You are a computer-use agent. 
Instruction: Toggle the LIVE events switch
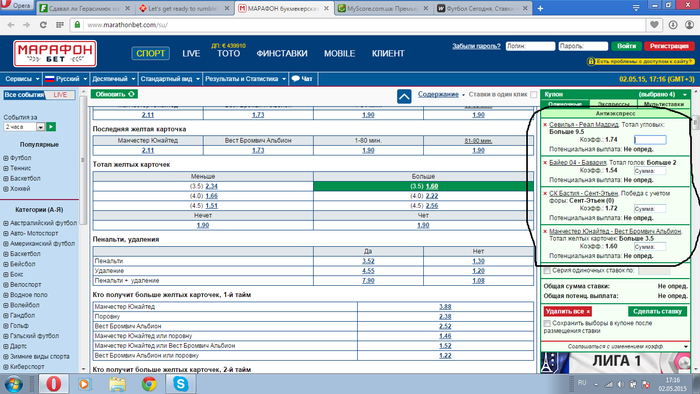[60, 95]
